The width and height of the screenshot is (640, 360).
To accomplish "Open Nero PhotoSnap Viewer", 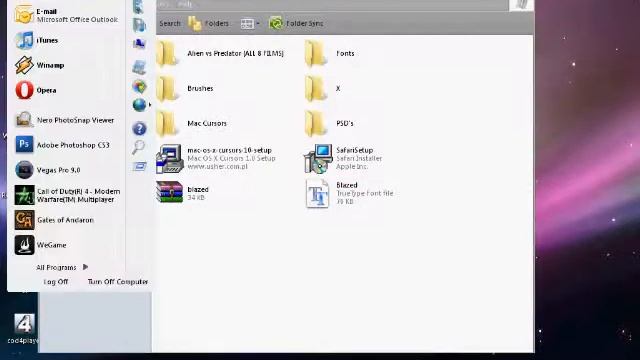I will (64, 120).
